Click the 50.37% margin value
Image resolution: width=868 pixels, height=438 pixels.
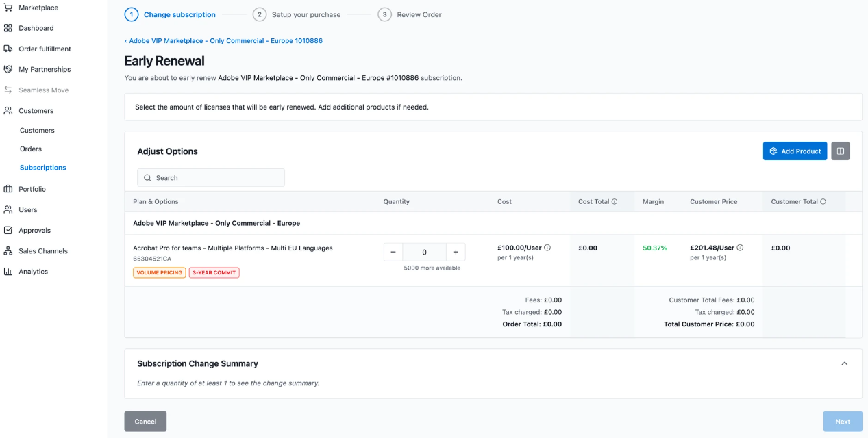point(655,248)
